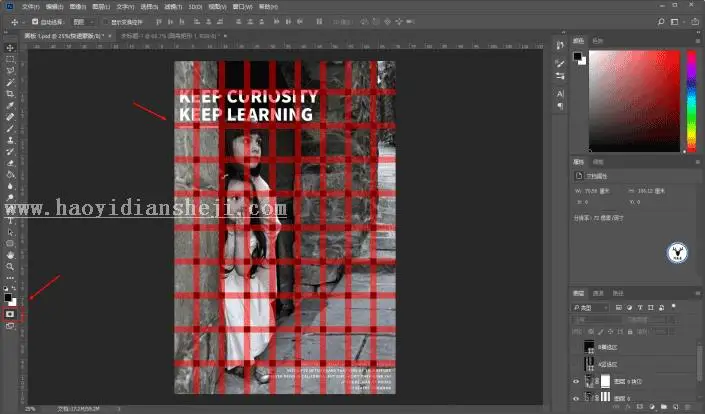
Task: Show the A通道区 layer visibility box
Action: (576, 364)
